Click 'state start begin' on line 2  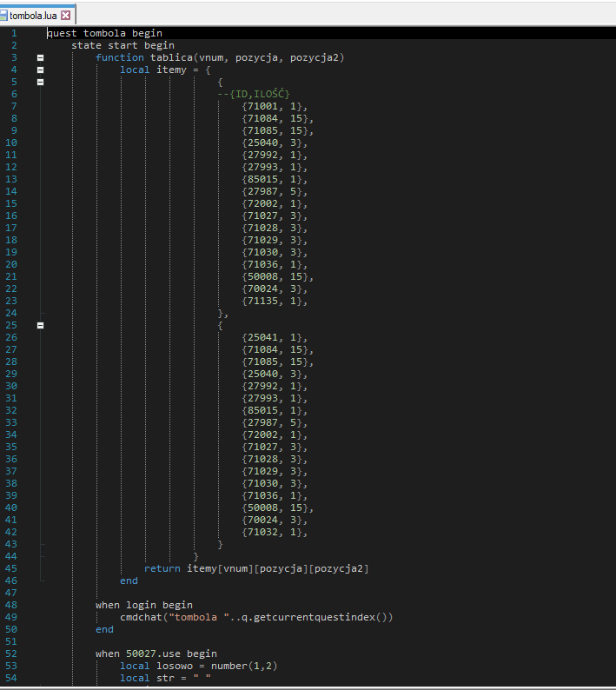pyautogui.click(x=123, y=45)
